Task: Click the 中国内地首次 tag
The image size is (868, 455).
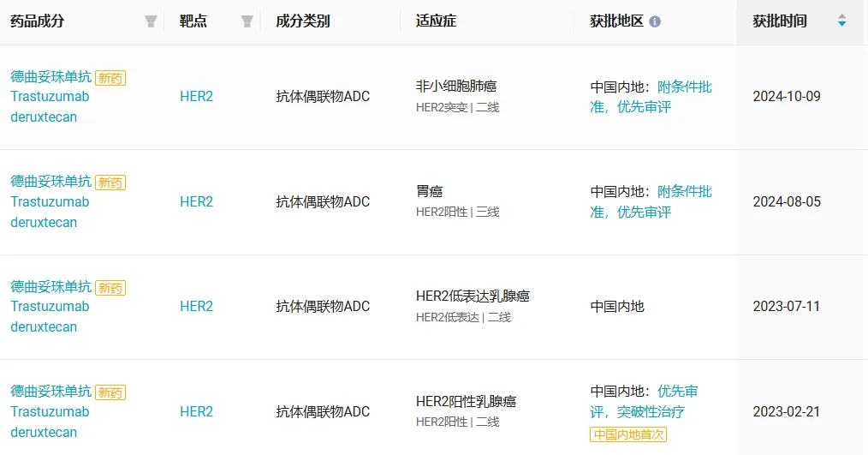Action: tap(628, 434)
